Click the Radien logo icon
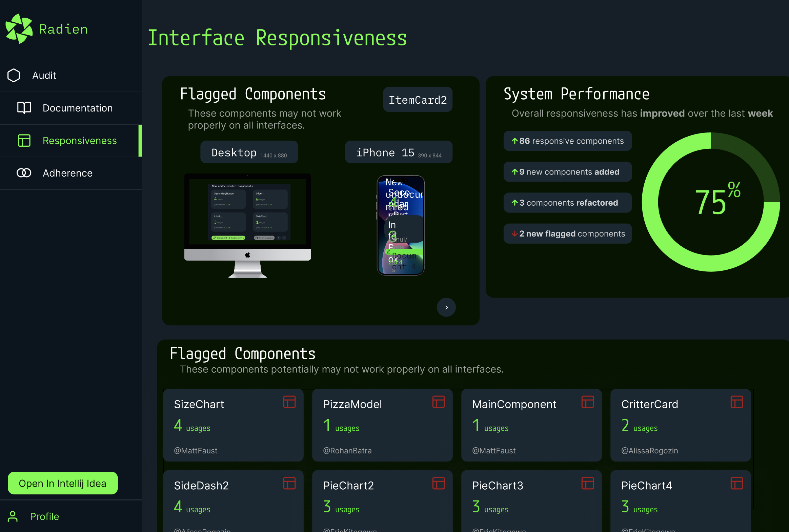This screenshot has width=789, height=532. pos(19,29)
